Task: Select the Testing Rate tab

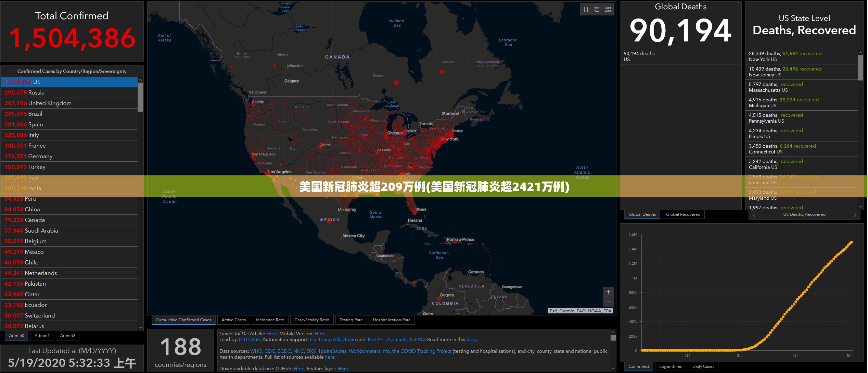Action: pos(351,320)
